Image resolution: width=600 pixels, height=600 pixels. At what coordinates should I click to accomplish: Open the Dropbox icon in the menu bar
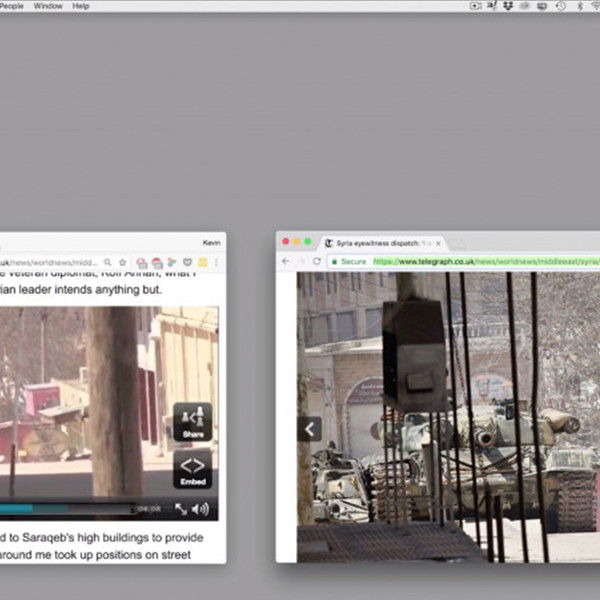pos(508,6)
